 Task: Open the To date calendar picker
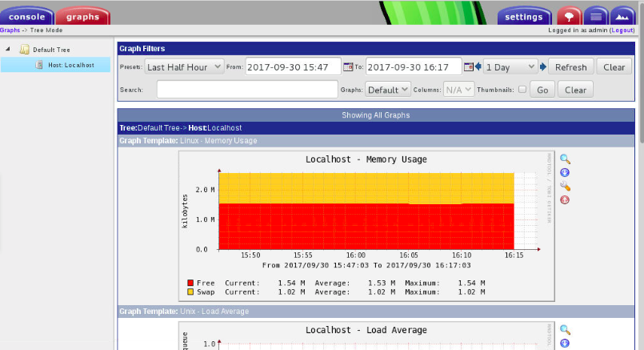(x=468, y=66)
